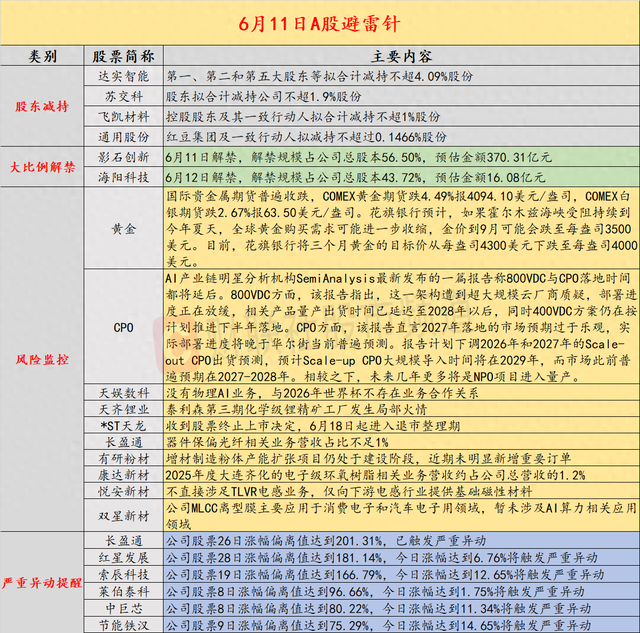Click the SemiAnalysis 800VDC description paragraph
The width and height of the screenshot is (640, 633).
coord(401,327)
